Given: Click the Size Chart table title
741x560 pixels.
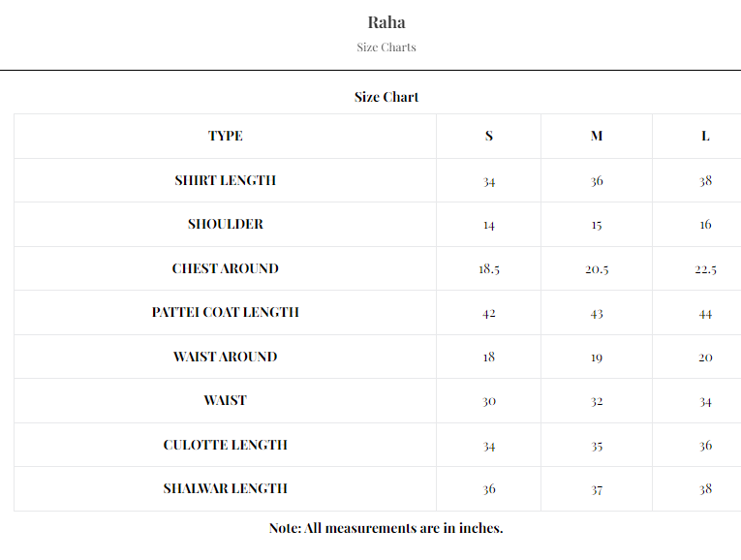Looking at the screenshot, I should 386,97.
